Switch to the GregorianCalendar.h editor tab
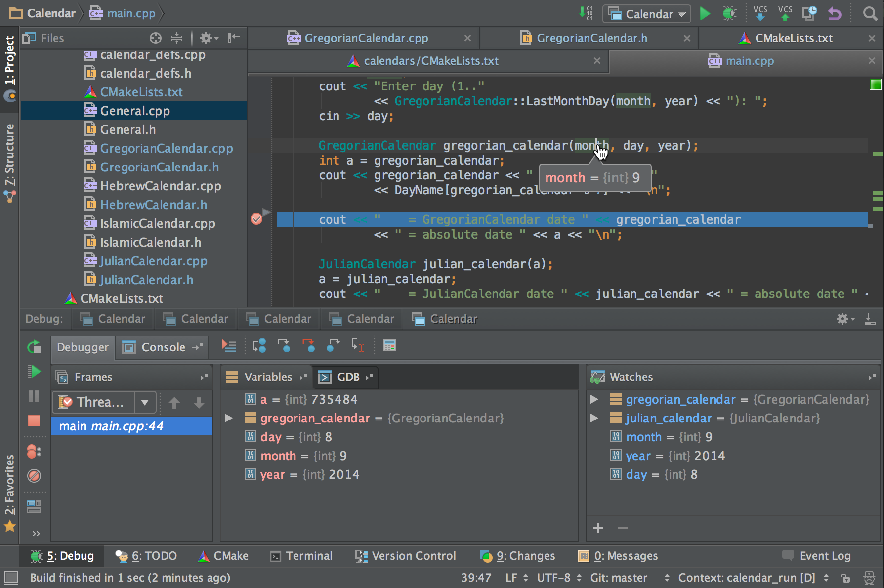Viewport: 884px width, 588px height. [591, 38]
